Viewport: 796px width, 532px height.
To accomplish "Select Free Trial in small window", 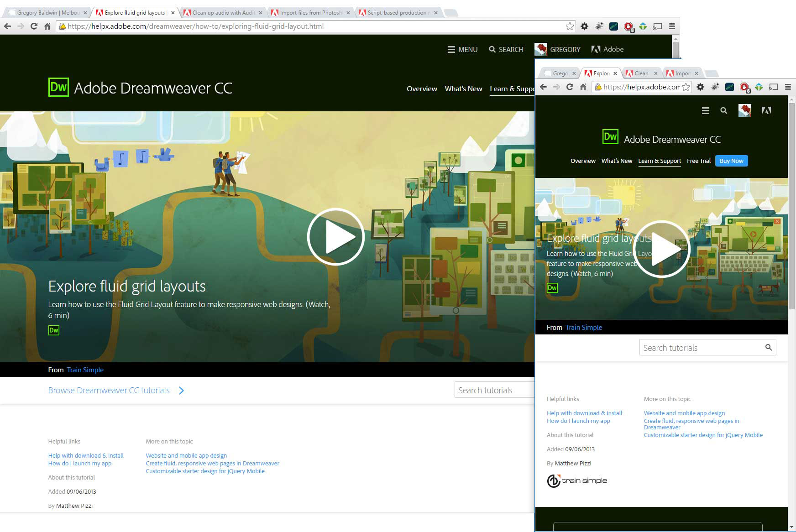I will 699,161.
